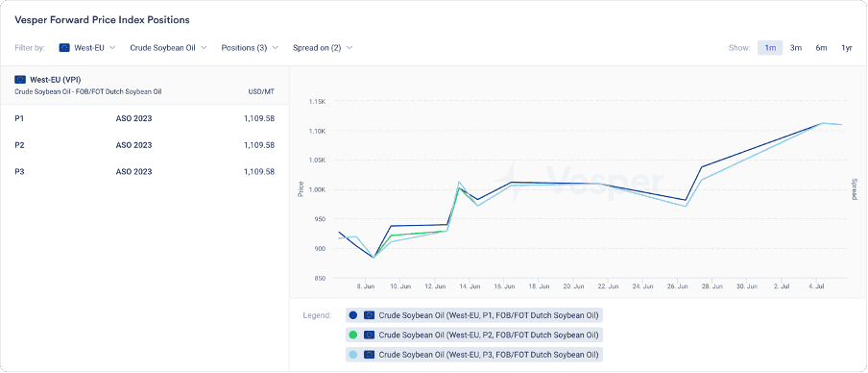Image resolution: width=868 pixels, height=373 pixels.
Task: Click EU flag beside West-EU (VPI) header
Action: (20, 79)
